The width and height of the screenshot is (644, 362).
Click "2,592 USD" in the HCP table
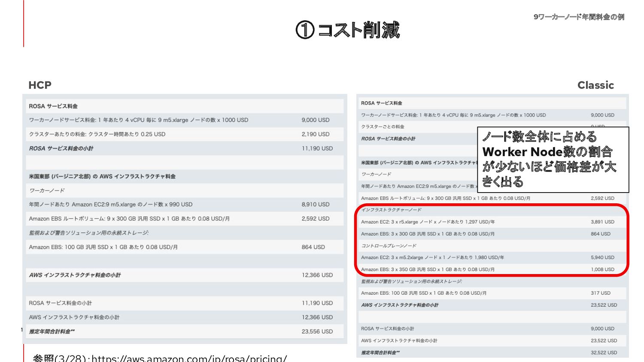315,219
